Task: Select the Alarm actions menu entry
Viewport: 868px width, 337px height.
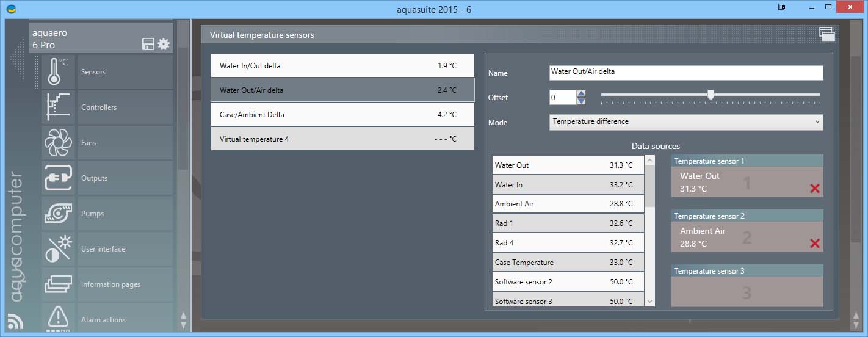Action: pyautogui.click(x=125, y=318)
